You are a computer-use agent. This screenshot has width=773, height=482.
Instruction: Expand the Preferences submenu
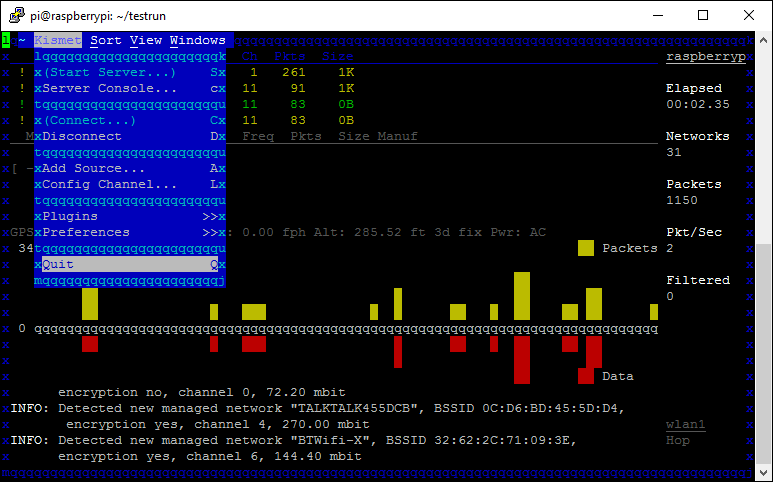click(x=86, y=232)
